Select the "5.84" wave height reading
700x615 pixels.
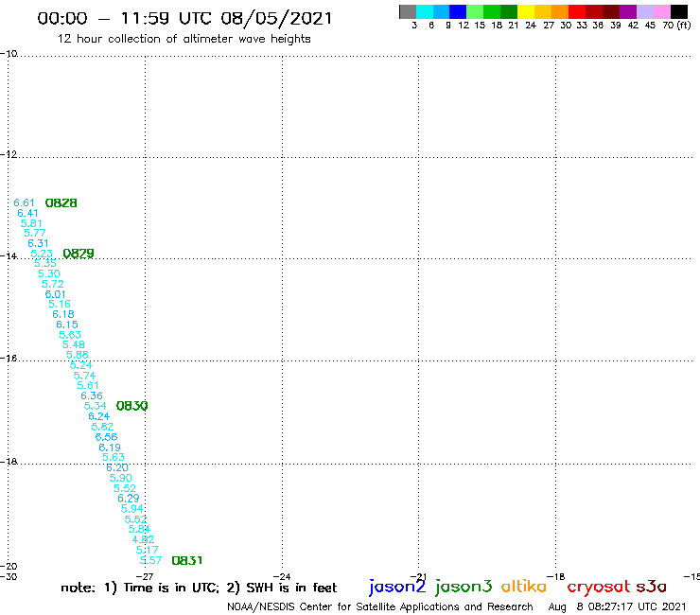[x=139, y=529]
